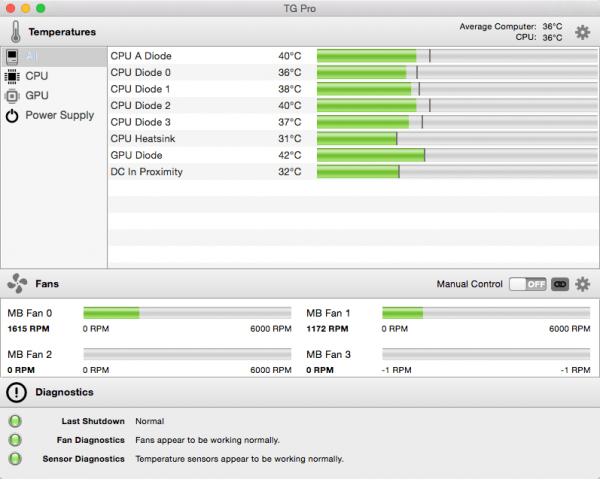Screen dimensions: 600x479
Task: Click the GPU Diode temperature bar
Action: (x=457, y=155)
